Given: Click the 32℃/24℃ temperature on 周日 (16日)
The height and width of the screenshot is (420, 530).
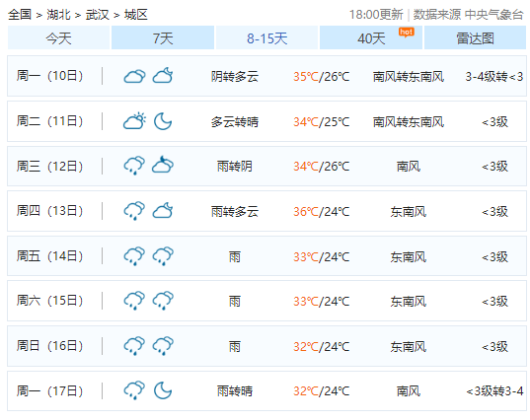Looking at the screenshot, I should [321, 347].
